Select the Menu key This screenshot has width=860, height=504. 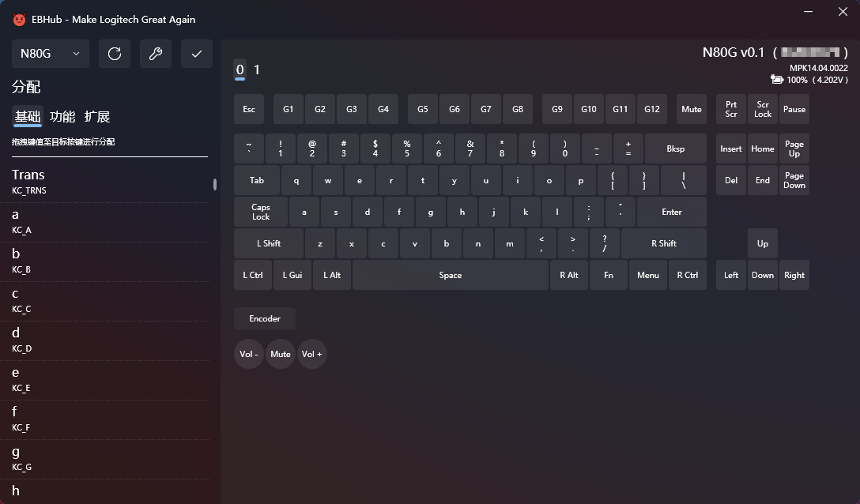(x=647, y=276)
